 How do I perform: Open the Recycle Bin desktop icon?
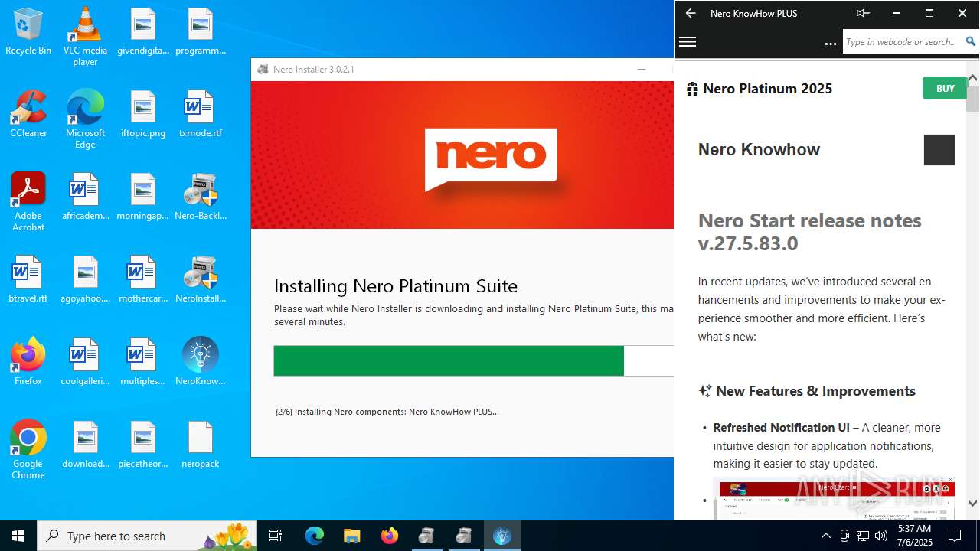tap(28, 31)
